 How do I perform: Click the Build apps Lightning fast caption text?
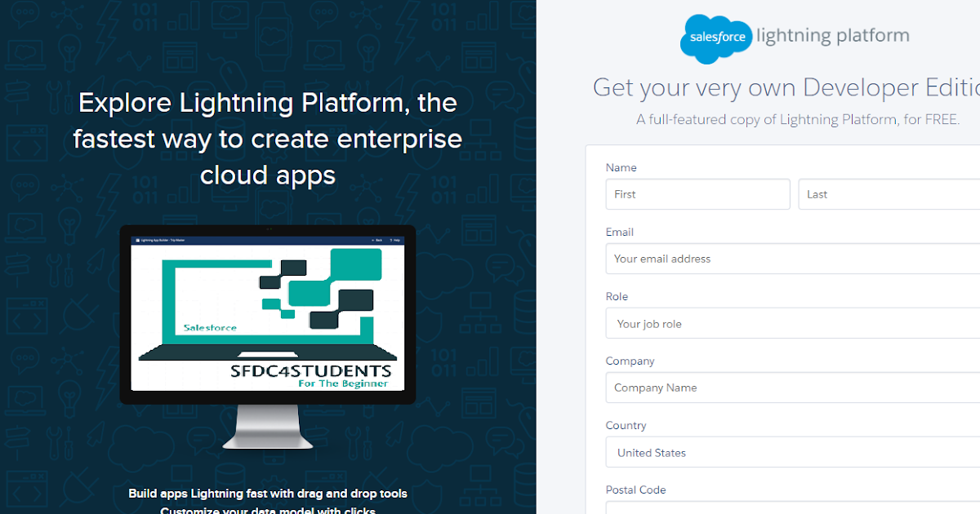coord(267,494)
